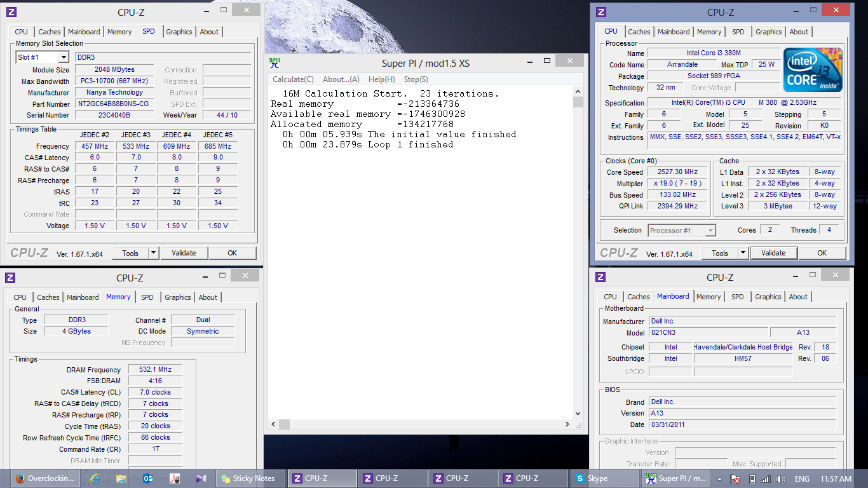The image size is (868, 488).
Task: Click the Intel Core i3 inside logo
Action: coord(813,70)
